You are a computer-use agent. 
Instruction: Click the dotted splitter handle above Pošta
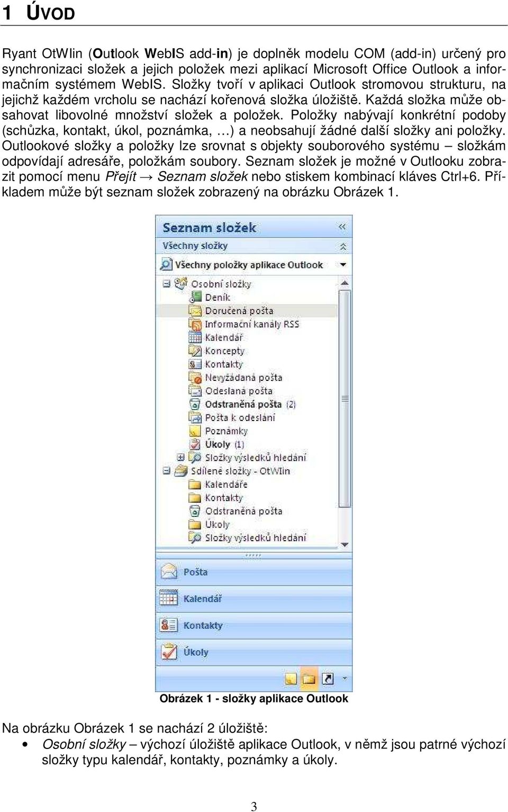pyautogui.click(x=253, y=556)
